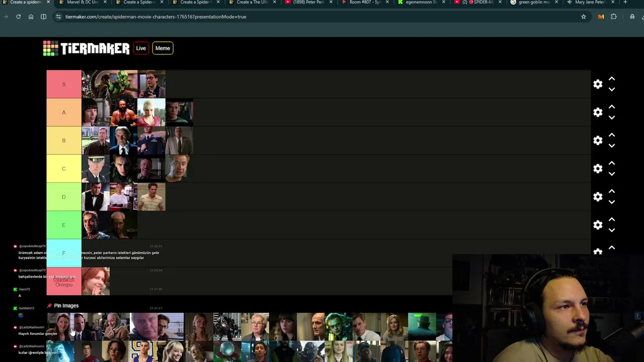Select the fishbowl-helmet Mysterio image in the pool
644x362 pixels.
pos(227,351)
